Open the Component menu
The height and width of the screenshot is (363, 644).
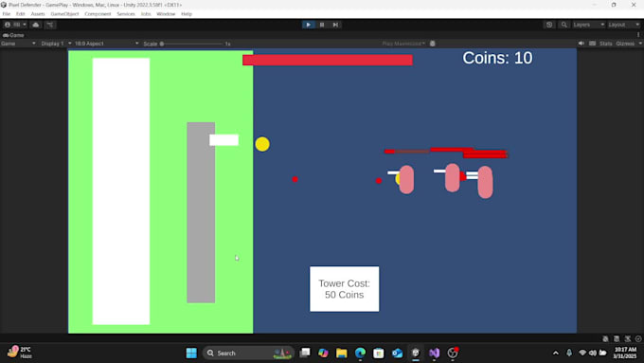click(x=98, y=14)
